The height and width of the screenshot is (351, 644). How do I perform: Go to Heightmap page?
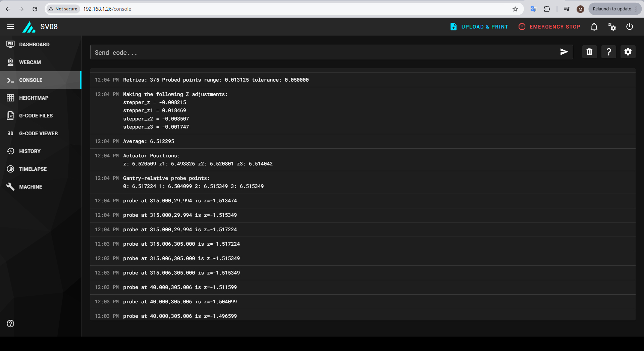(x=34, y=98)
